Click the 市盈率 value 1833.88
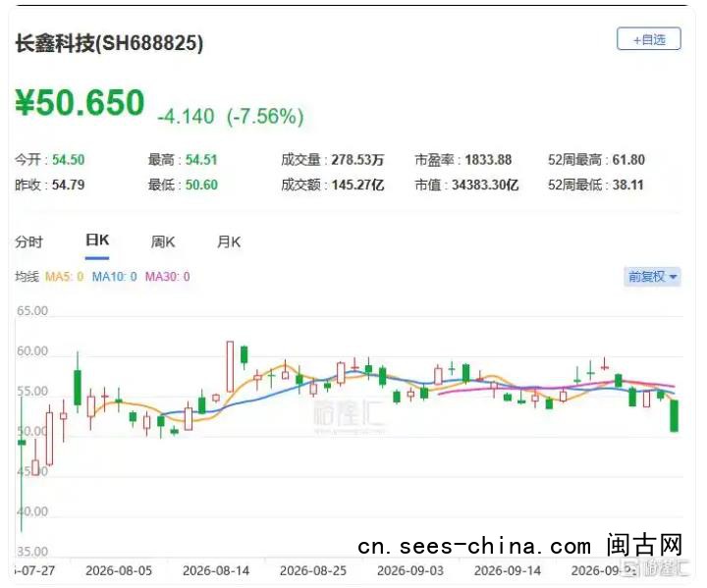This screenshot has height=588, width=707. [488, 160]
